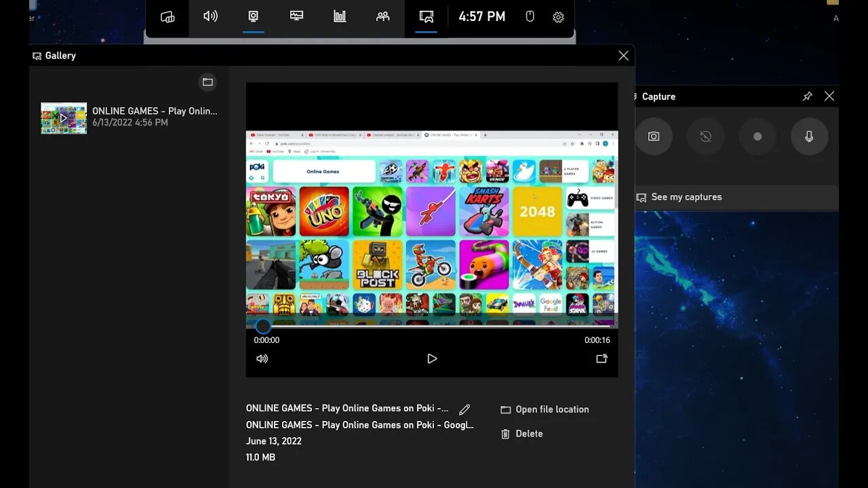Screen dimensions: 868x488
Task: Toggle the Gallery widget in Game Bar
Action: (x=426, y=16)
